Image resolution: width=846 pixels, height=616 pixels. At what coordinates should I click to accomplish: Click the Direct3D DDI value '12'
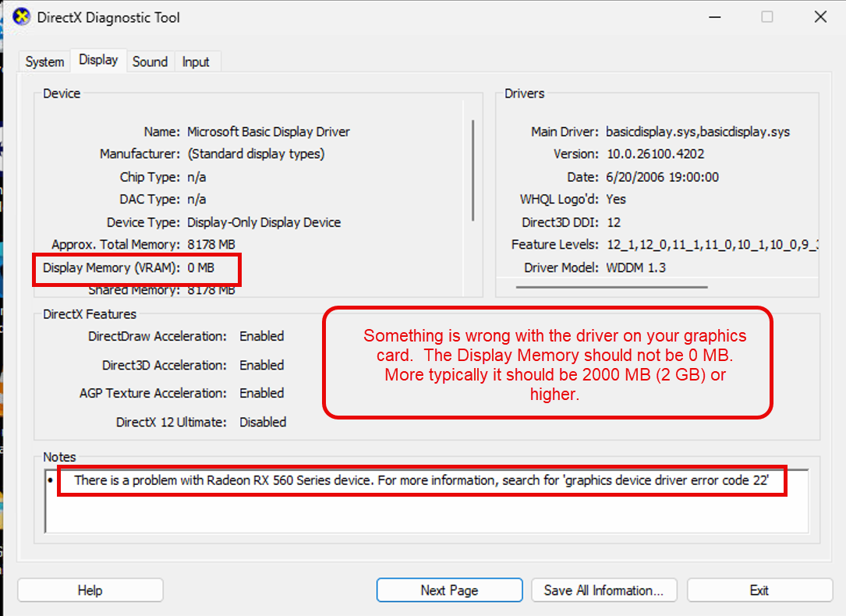click(x=614, y=222)
